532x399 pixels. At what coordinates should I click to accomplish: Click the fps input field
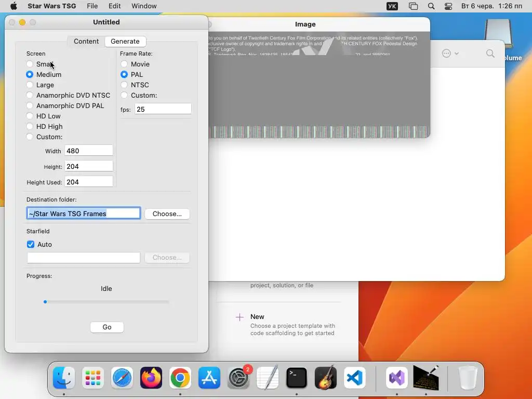point(163,109)
